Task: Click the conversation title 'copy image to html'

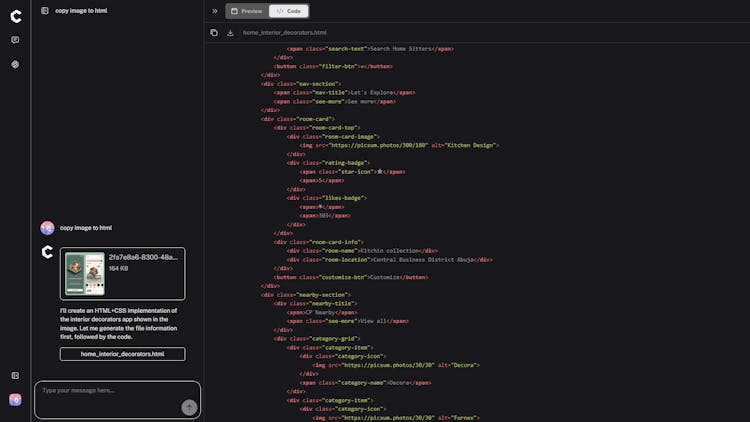Action: [81, 11]
